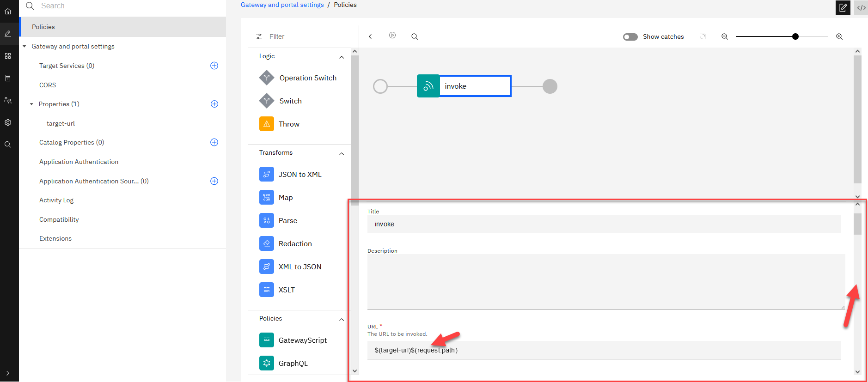The image size is (868, 382).
Task: Open source code view icon
Action: pos(861,8)
